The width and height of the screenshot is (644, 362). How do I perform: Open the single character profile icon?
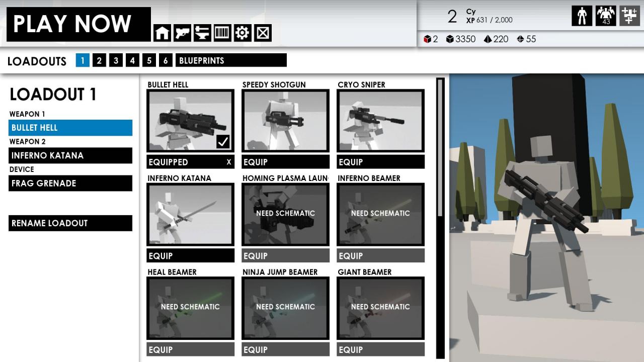coord(582,16)
